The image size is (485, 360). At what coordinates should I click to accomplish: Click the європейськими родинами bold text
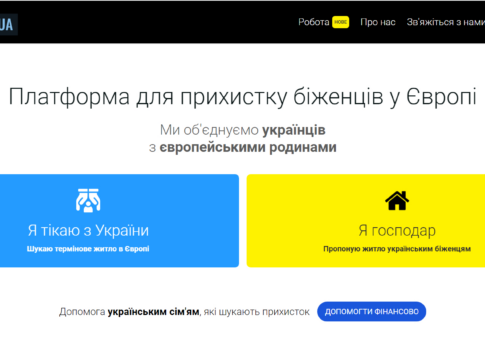coord(248,147)
